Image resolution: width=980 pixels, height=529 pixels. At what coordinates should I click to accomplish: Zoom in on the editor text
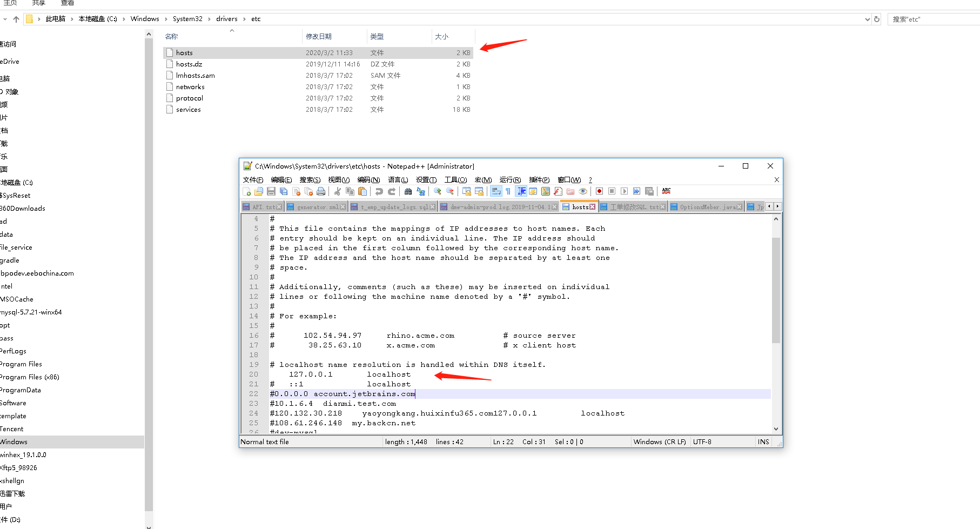[x=437, y=191]
